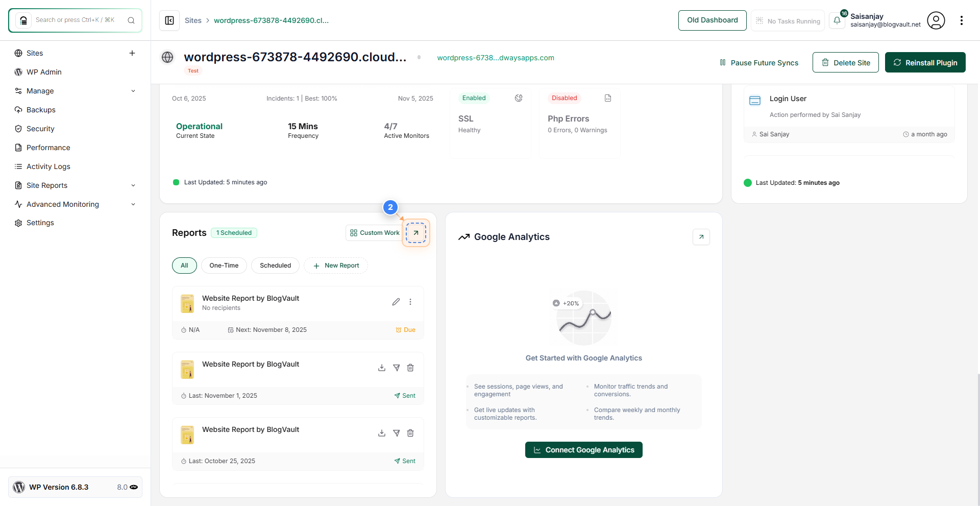This screenshot has height=506, width=980.
Task: Go to Backups section
Action: pyautogui.click(x=41, y=110)
